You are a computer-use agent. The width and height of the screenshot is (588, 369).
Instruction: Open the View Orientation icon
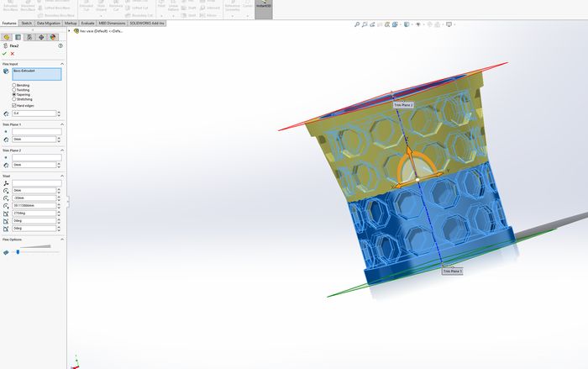pos(395,24)
